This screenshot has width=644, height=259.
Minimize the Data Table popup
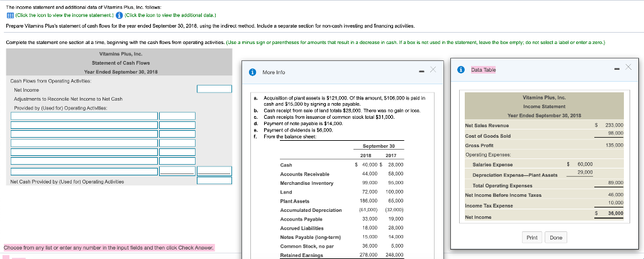[x=618, y=68]
